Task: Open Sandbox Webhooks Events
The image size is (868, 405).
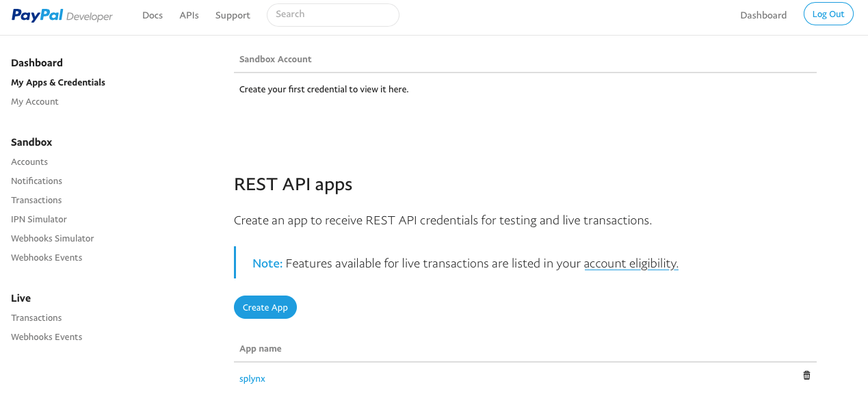Action: (x=47, y=257)
